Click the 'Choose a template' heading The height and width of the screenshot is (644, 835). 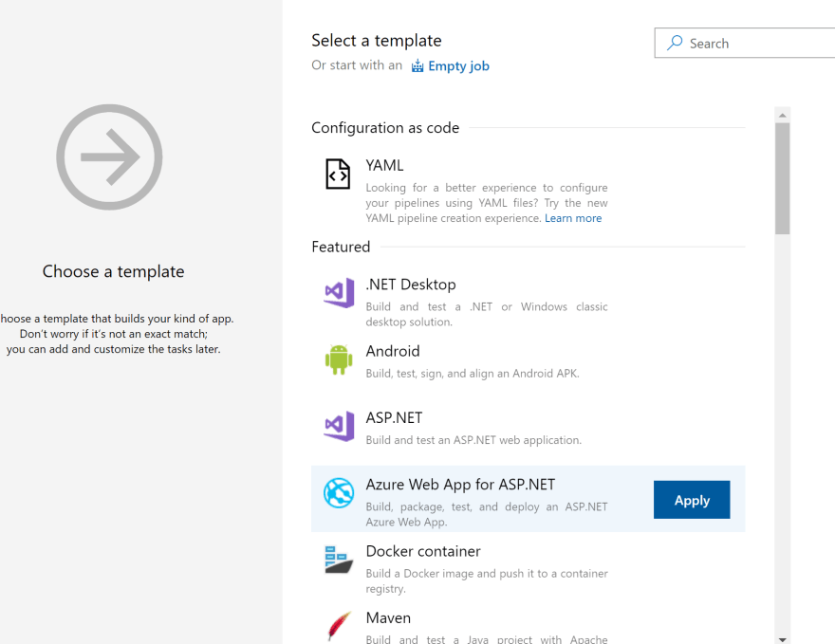(x=114, y=271)
